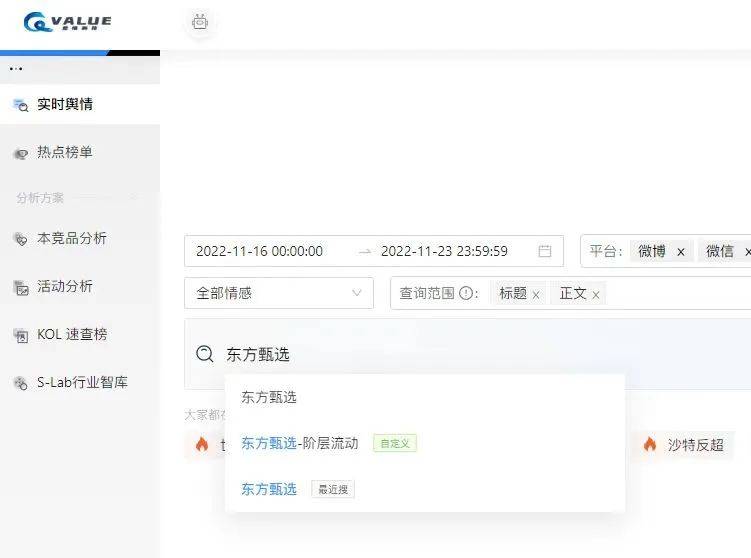Click start date 2022-11-16 00:00:00 field
751x558 pixels.
pos(259,251)
